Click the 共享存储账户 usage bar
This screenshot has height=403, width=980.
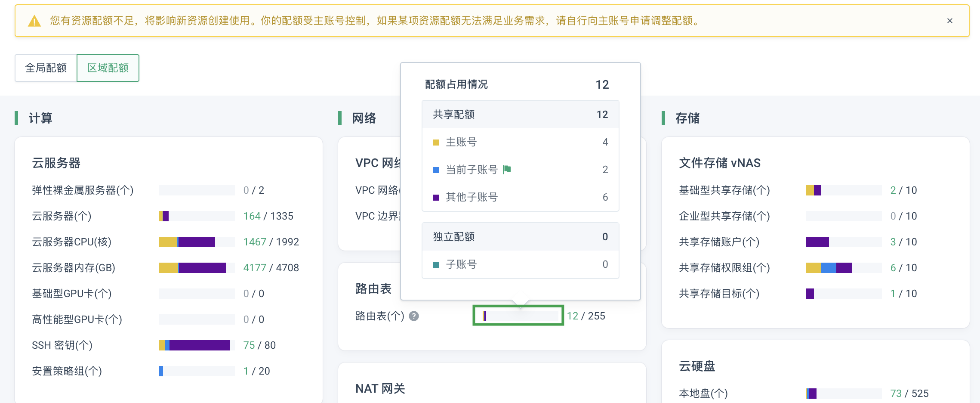coord(844,242)
